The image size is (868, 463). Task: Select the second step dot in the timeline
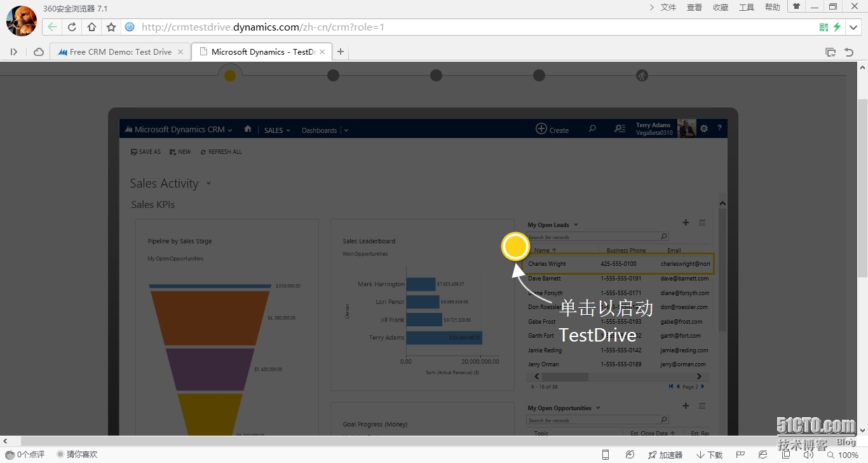pyautogui.click(x=333, y=76)
